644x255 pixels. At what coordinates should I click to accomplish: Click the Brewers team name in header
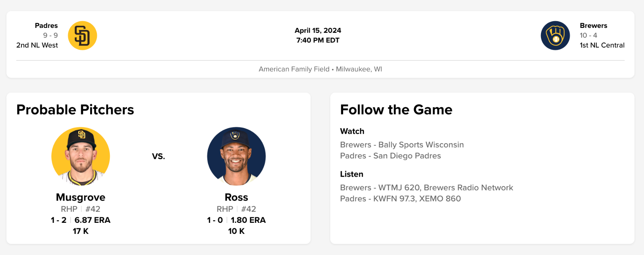(x=593, y=26)
